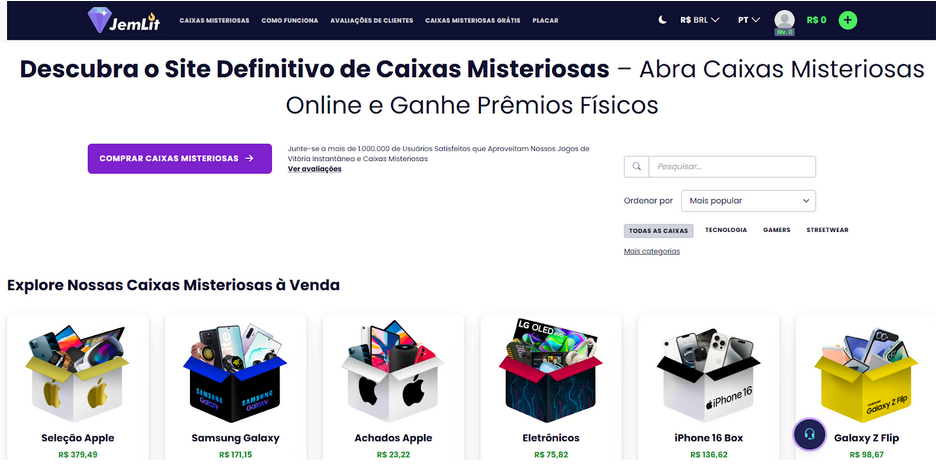Open Como Funciona in navigation
This screenshot has height=466, width=936.
tap(290, 20)
